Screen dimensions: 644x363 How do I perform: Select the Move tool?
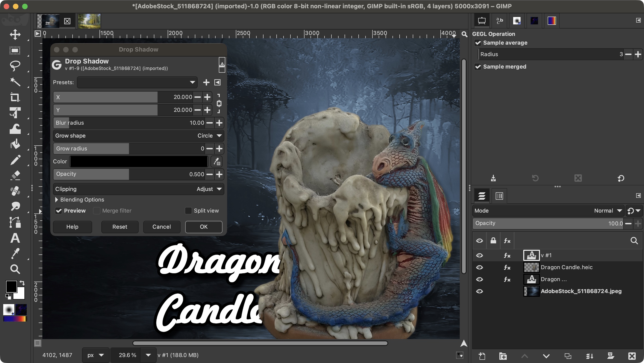pyautogui.click(x=15, y=35)
